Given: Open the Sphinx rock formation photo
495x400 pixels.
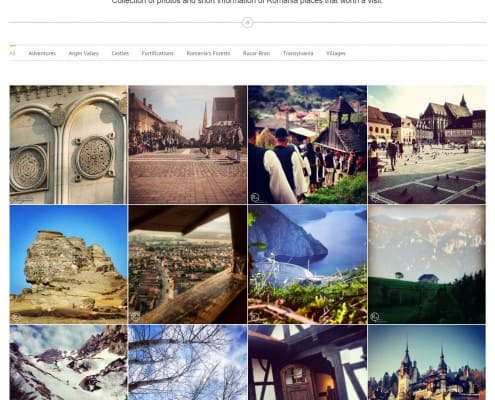Looking at the screenshot, I should pos(68,264).
